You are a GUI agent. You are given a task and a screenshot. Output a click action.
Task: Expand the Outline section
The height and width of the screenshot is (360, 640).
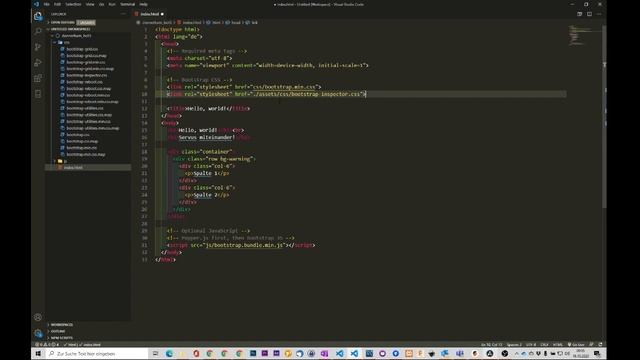click(x=58, y=331)
